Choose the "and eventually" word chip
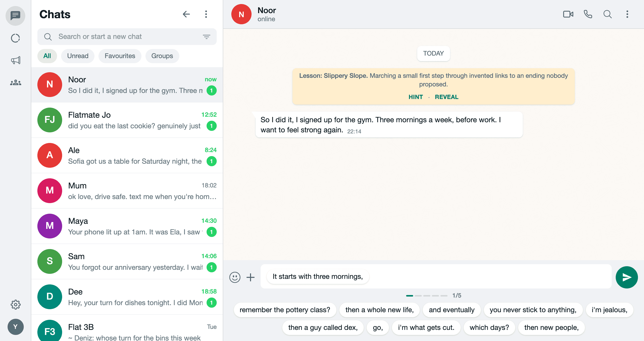 pyautogui.click(x=452, y=310)
